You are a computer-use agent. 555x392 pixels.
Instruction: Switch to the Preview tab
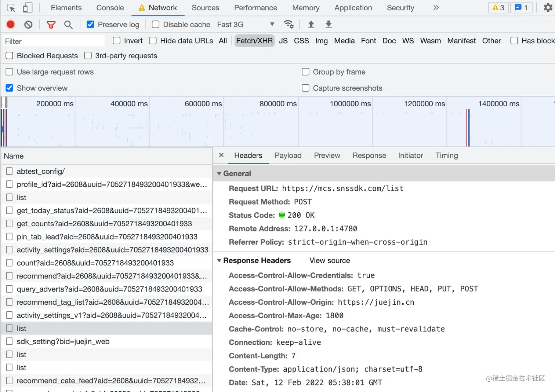tap(327, 155)
